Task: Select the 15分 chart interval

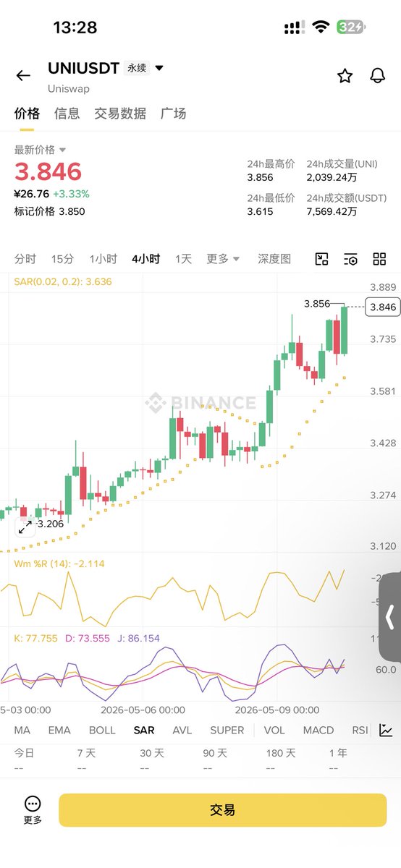Action: 62,259
